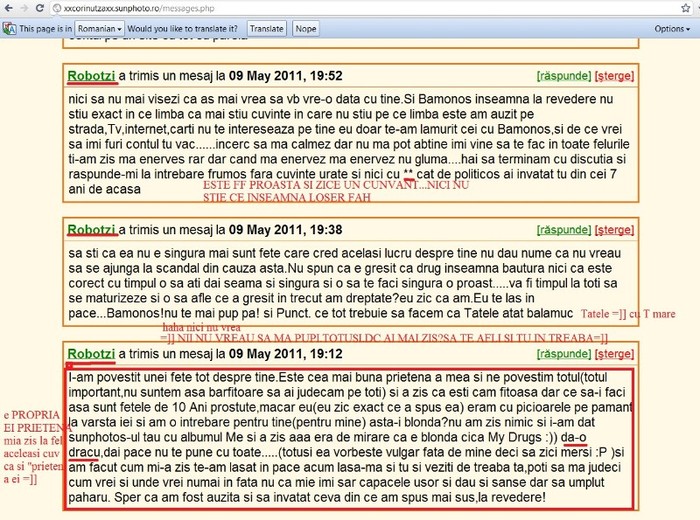Delete the 19:12 message with șterge

click(x=613, y=354)
